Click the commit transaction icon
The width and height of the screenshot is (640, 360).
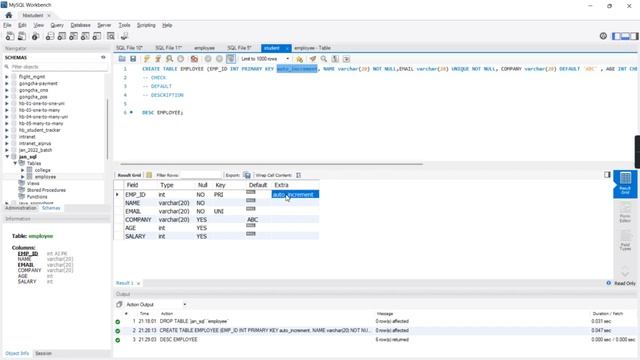pyautogui.click(x=208, y=59)
